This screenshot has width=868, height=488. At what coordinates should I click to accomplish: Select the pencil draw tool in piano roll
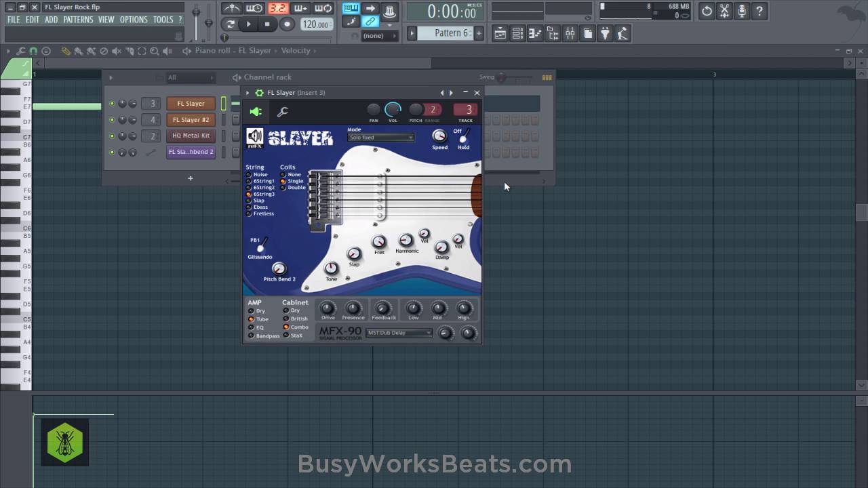66,51
